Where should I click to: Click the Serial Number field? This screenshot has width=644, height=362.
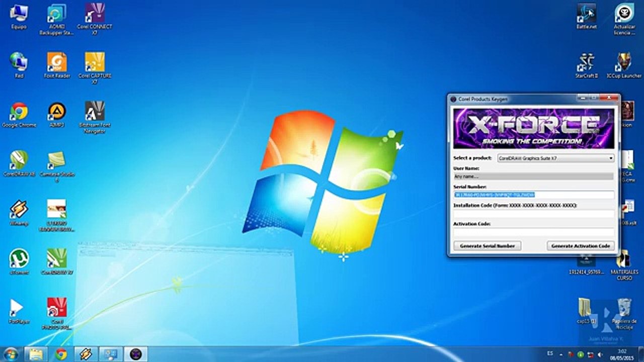click(x=533, y=195)
